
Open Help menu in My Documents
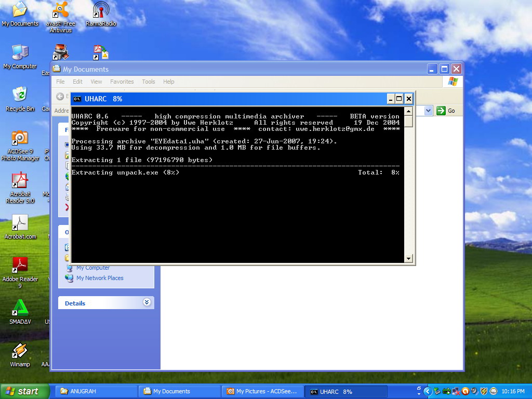click(x=169, y=82)
